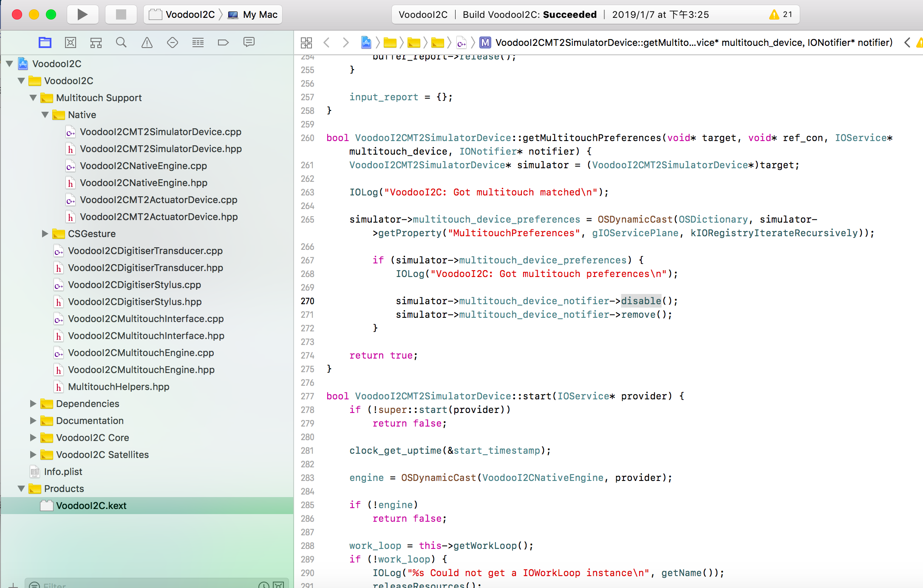Expand the Dependencies folder
This screenshot has width=923, height=588.
click(x=33, y=404)
